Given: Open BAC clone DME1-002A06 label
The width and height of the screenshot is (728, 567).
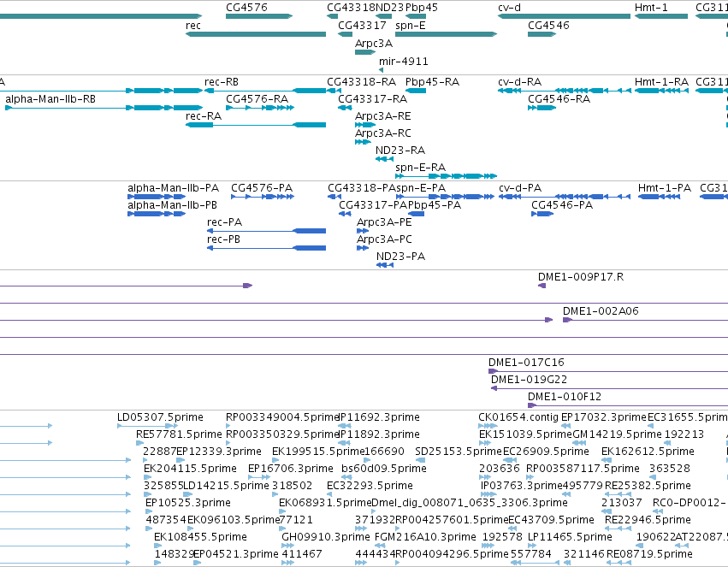Looking at the screenshot, I should (x=601, y=311).
